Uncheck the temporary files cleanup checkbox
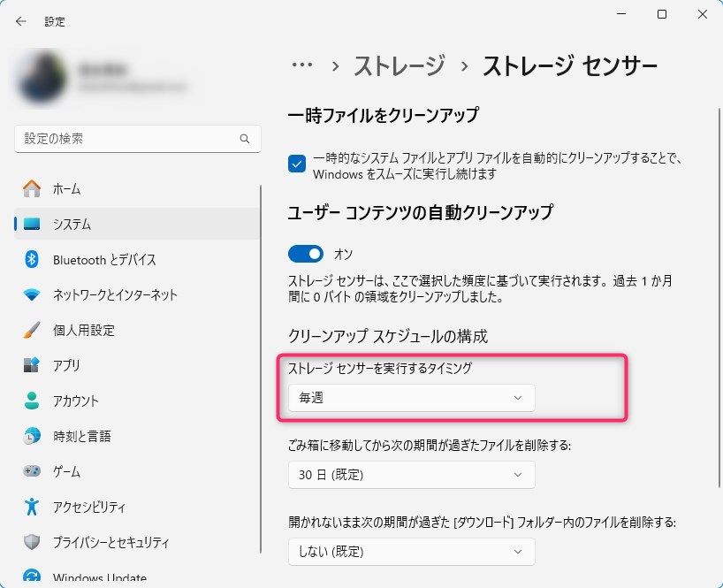Viewport: 723px width, 588px height. coord(297,164)
